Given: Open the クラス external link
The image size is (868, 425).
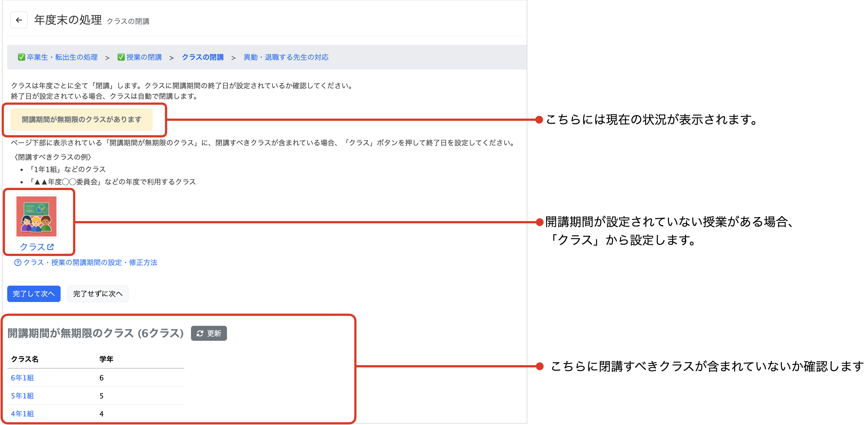Looking at the screenshot, I should pos(32,247).
